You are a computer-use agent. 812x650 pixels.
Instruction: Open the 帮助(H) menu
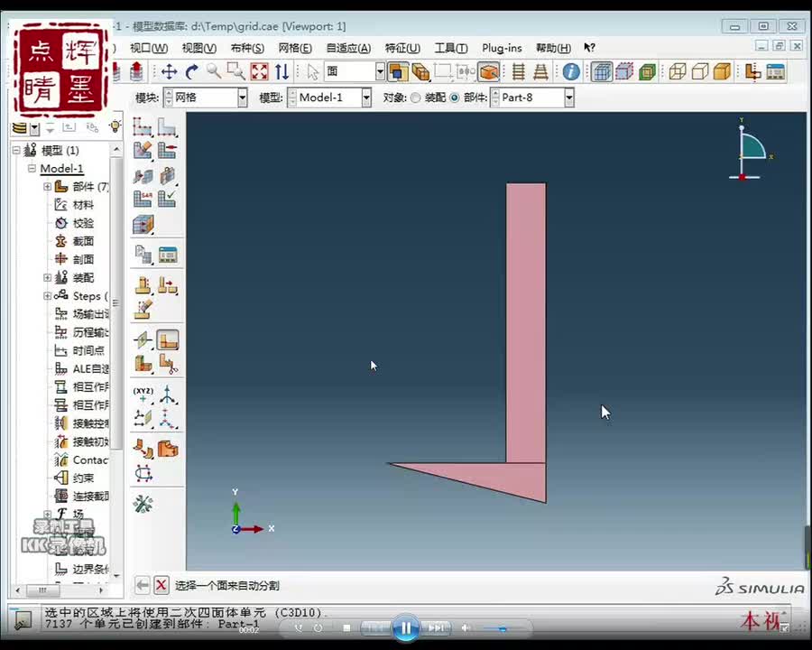point(553,48)
